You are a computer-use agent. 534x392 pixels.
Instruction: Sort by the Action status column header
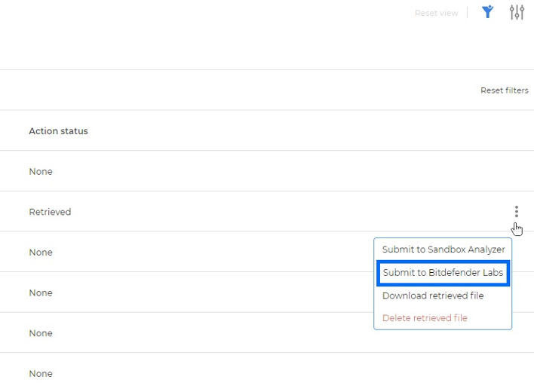58,131
